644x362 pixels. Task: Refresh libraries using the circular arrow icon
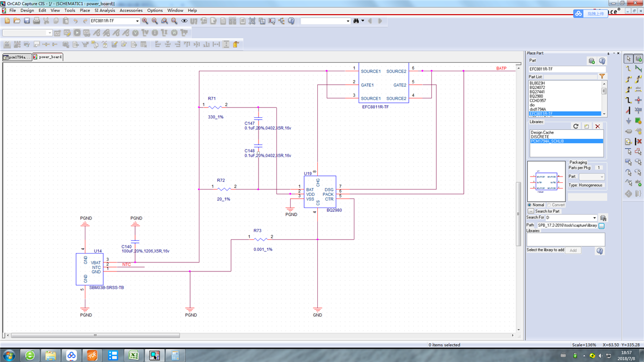tap(576, 126)
